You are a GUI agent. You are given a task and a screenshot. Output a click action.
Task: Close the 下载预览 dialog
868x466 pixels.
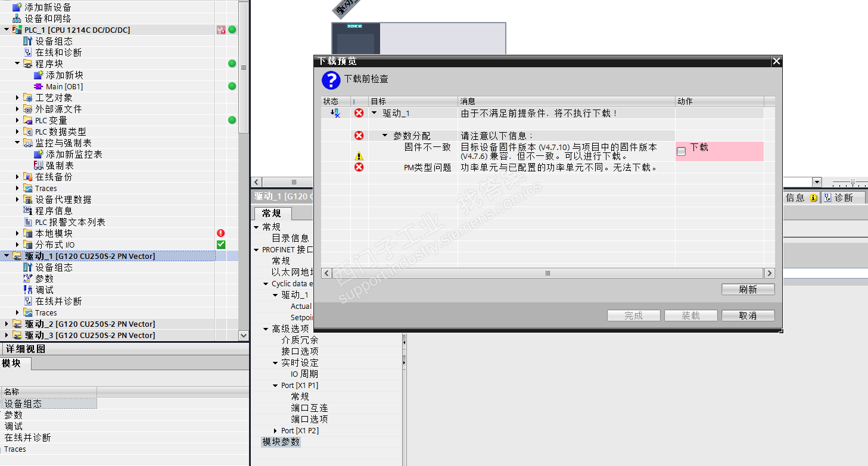tap(776, 61)
